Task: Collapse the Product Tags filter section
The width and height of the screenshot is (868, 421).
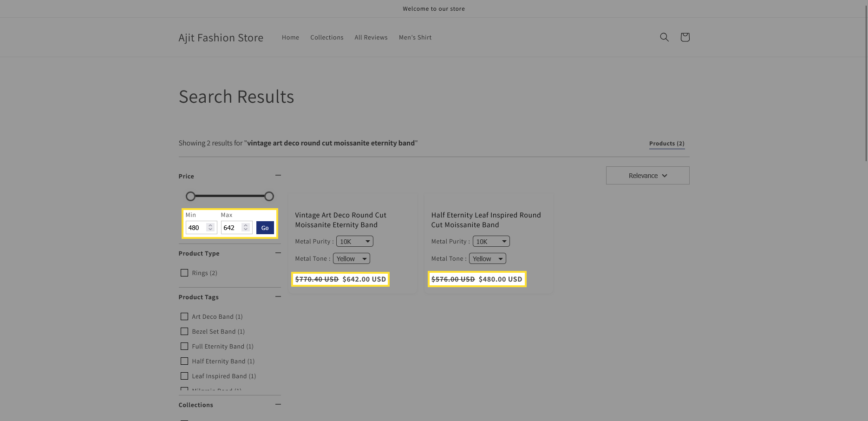Action: point(278,296)
